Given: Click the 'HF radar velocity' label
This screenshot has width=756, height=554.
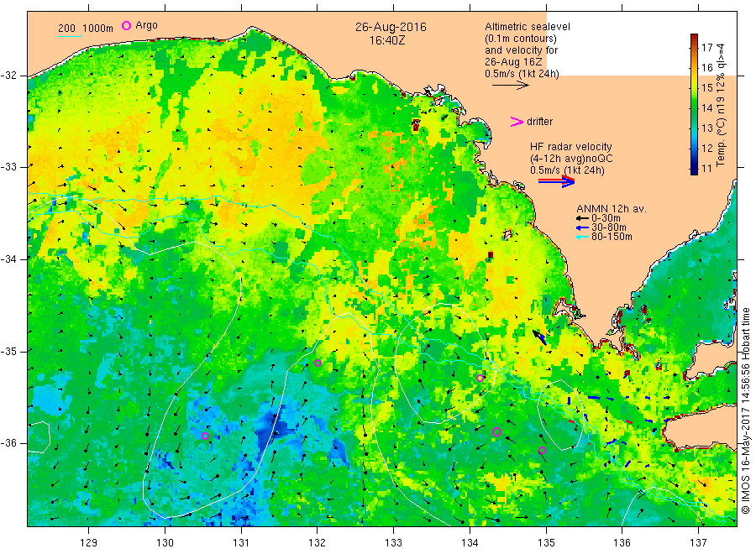Looking at the screenshot, I should point(571,146).
